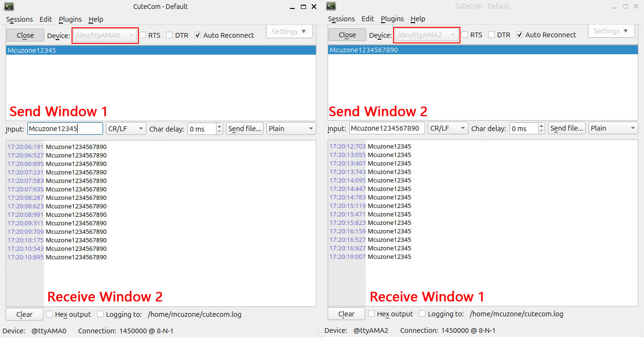644x338 pixels.
Task: Select Mcuzone1234567890 history entry in right window
Action: pos(483,50)
